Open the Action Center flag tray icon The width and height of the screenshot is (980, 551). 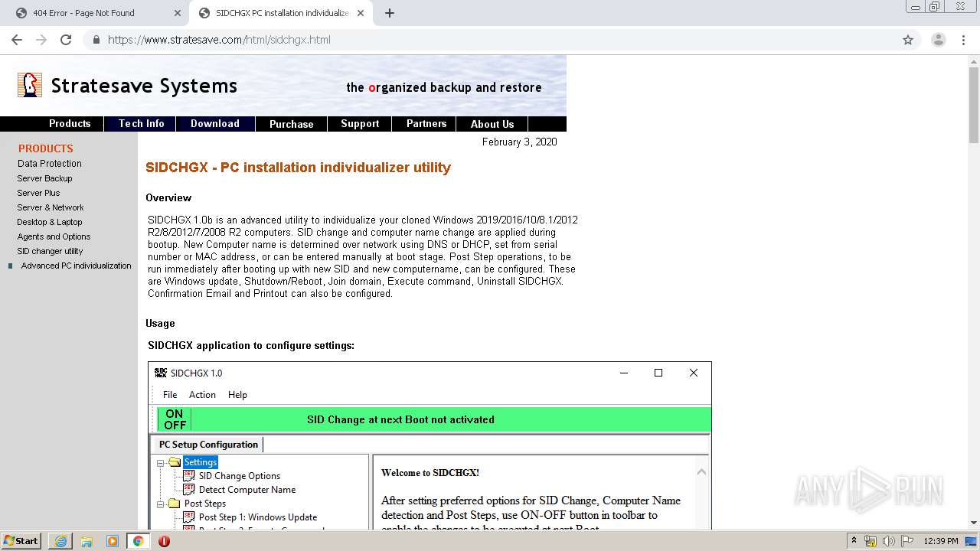(908, 541)
